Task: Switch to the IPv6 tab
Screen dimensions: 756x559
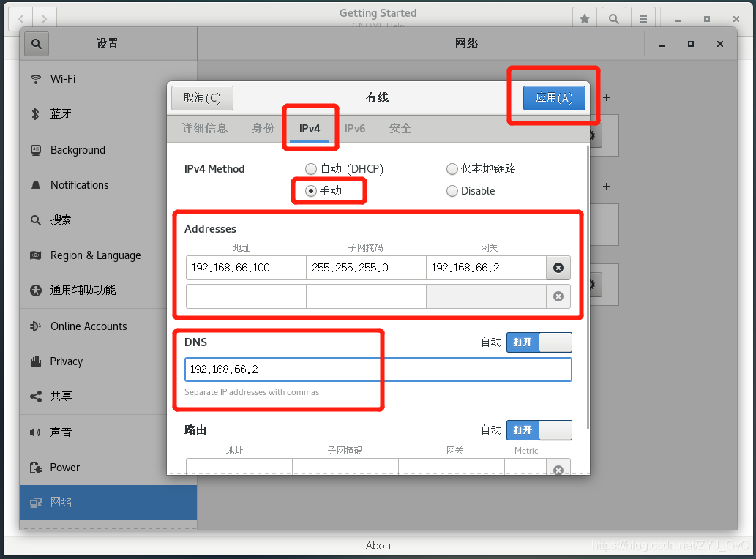Action: click(355, 128)
